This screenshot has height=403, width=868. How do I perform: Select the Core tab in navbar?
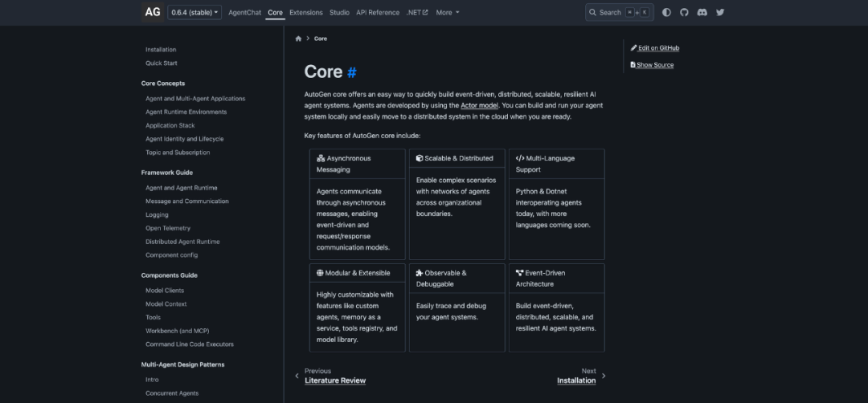(x=275, y=12)
